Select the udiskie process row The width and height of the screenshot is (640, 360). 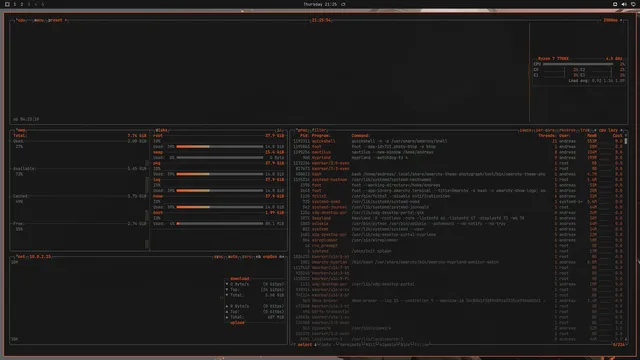tap(458, 224)
